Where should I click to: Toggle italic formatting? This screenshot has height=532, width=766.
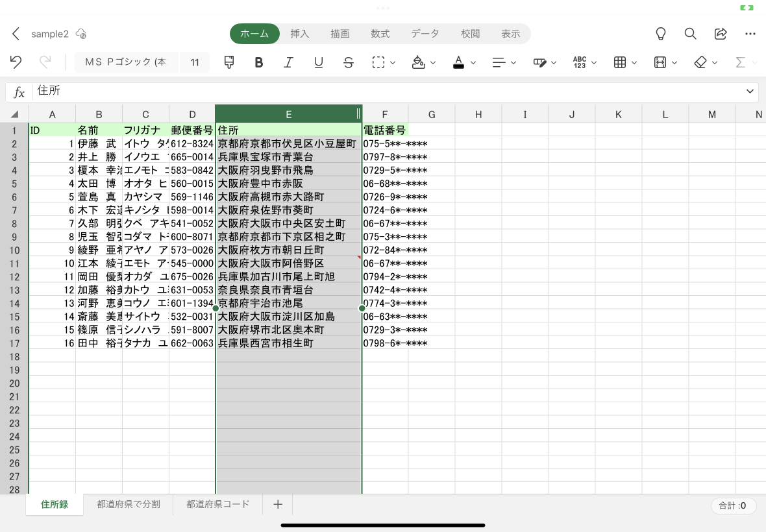289,62
